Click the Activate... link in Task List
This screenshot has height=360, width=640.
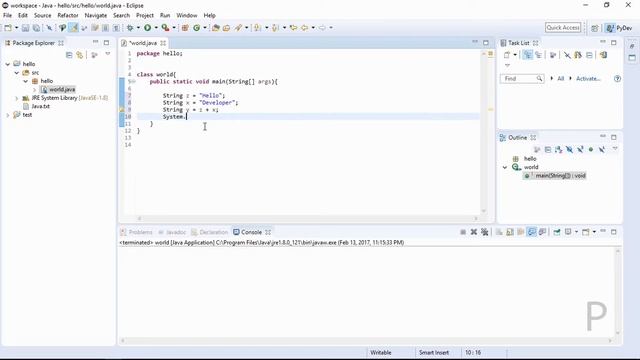(588, 78)
